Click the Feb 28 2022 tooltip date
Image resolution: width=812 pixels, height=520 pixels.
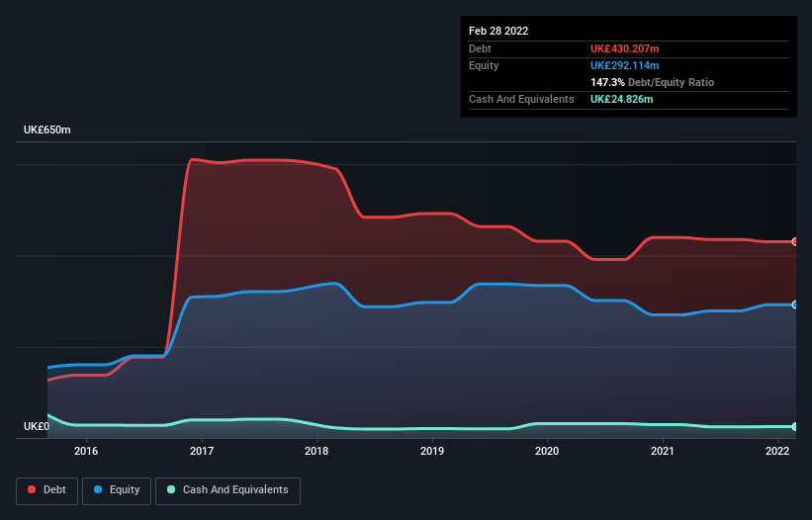pyautogui.click(x=498, y=31)
